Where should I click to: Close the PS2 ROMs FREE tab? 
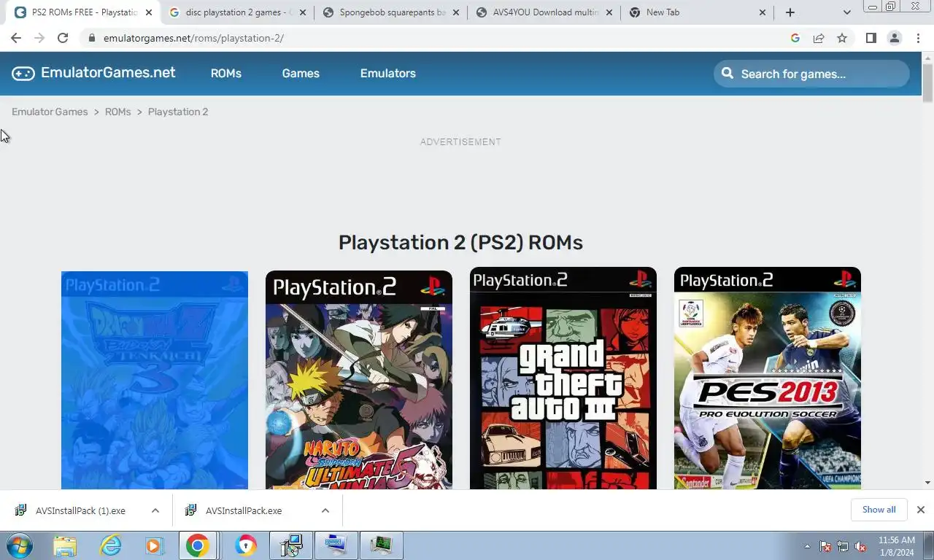click(x=149, y=12)
